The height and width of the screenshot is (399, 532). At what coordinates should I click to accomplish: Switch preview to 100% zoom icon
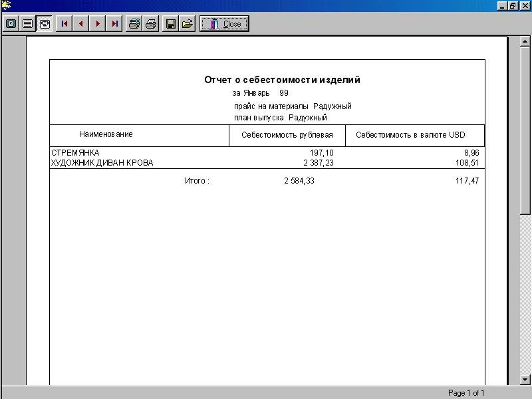[x=28, y=24]
